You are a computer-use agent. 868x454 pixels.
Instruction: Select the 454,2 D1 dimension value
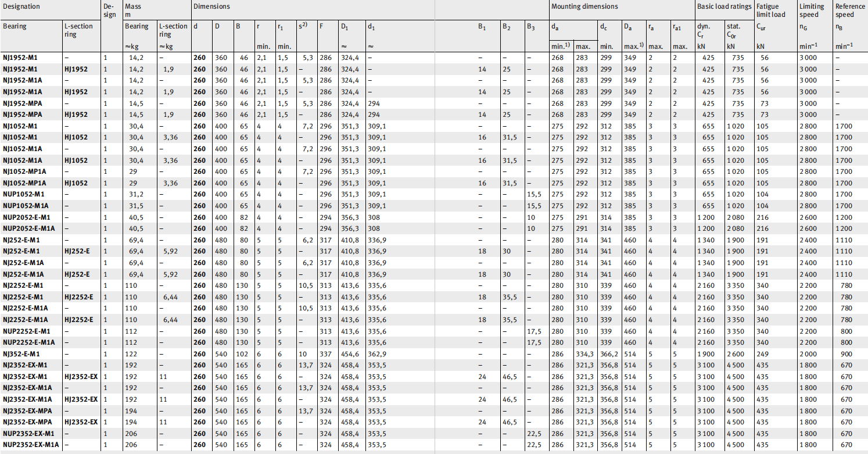[349, 354]
